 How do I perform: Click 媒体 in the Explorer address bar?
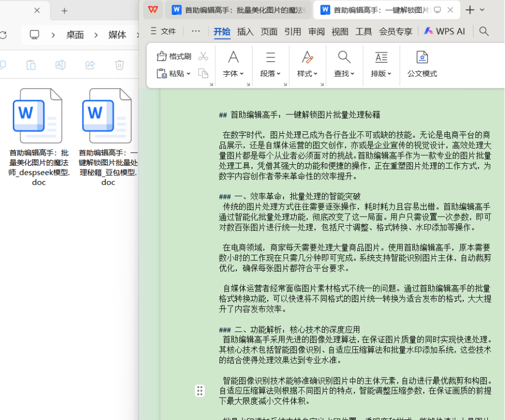(x=117, y=35)
